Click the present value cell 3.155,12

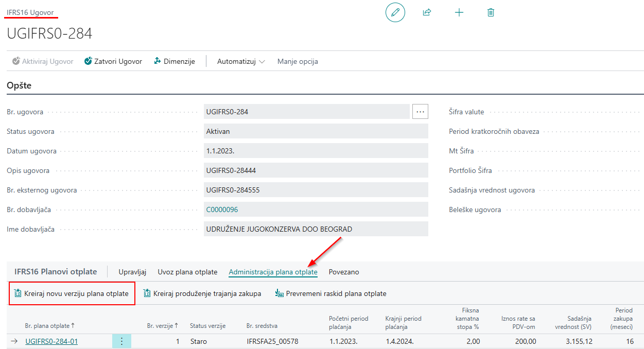(578, 341)
